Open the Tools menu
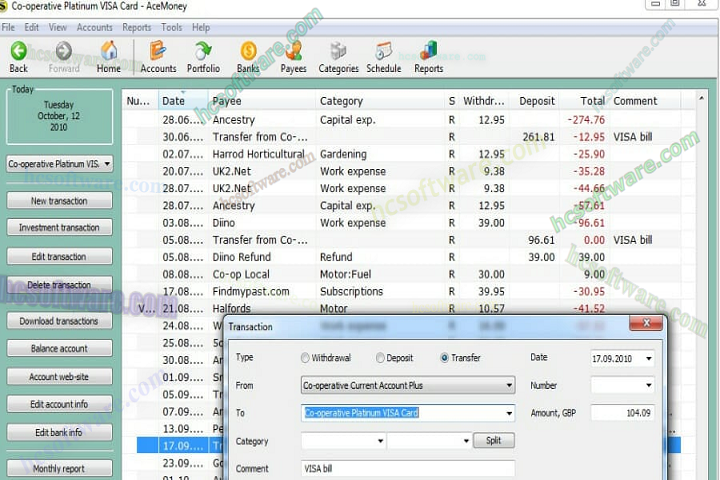This screenshot has width=720, height=480. [172, 28]
